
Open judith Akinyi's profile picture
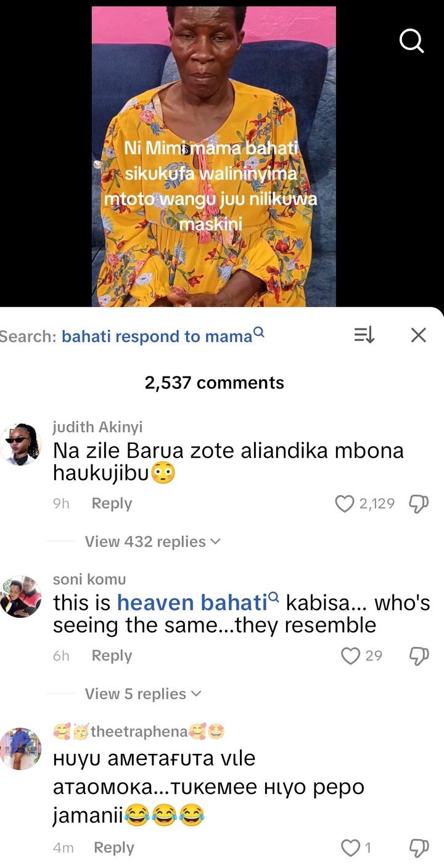21,444
